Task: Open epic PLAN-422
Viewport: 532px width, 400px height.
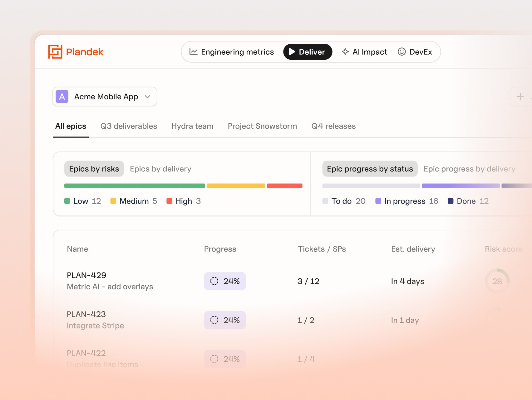Action: pos(86,353)
